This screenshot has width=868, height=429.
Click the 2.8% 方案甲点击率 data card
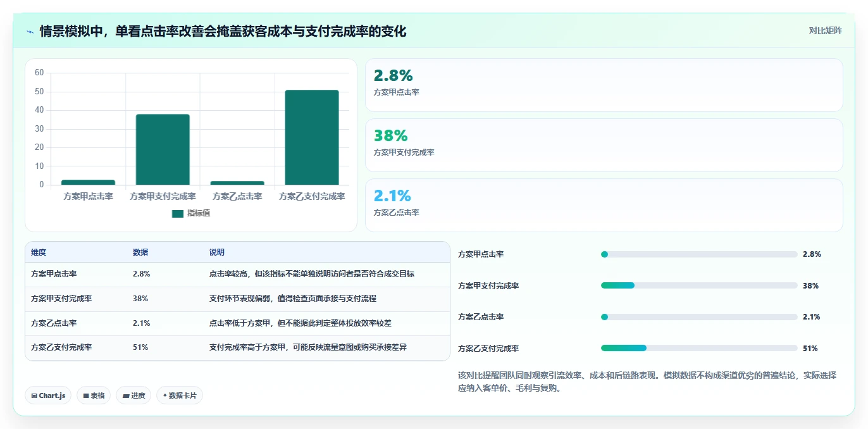tap(604, 85)
